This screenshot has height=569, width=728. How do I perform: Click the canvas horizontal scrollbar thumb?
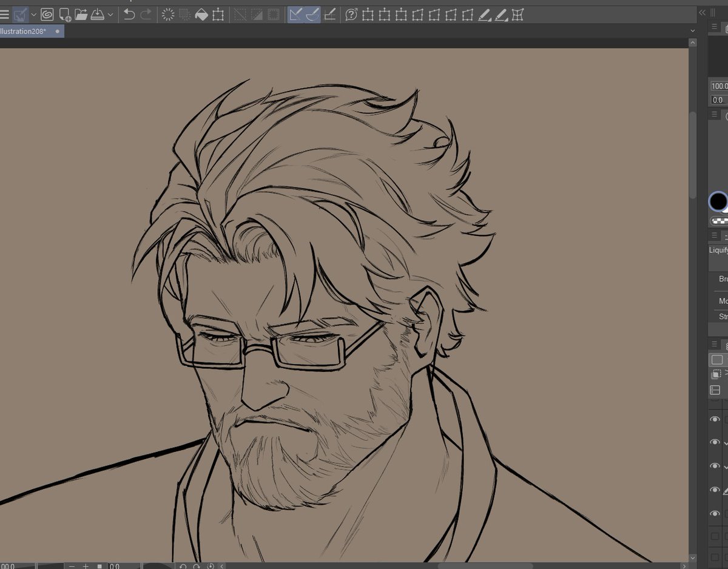tap(485, 565)
